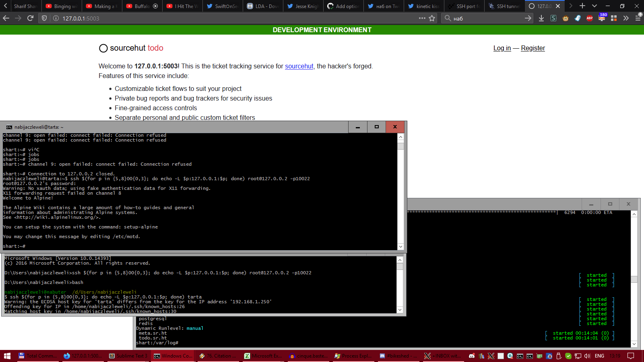Open the sourcehut hyperlink in welcome text

299,66
